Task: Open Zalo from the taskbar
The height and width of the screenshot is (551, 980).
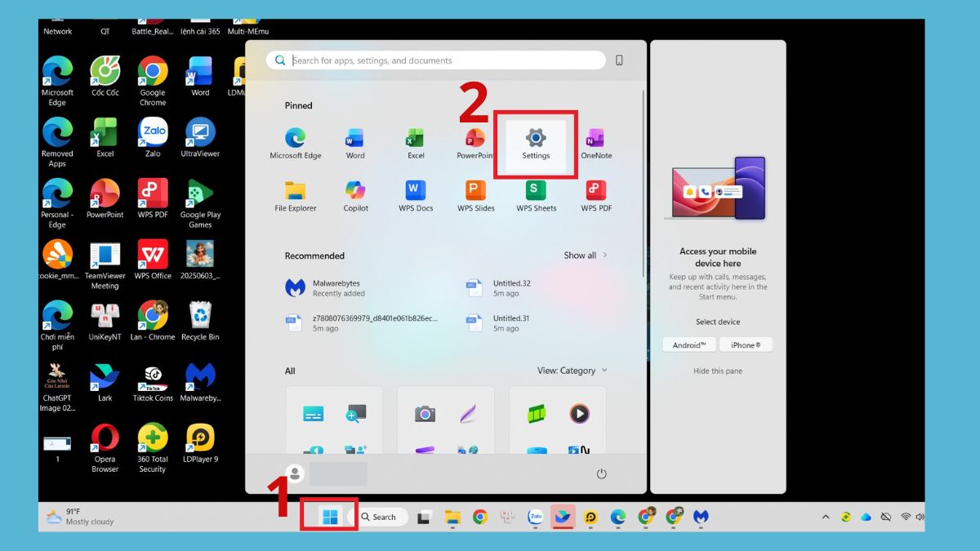Action: coord(536,517)
